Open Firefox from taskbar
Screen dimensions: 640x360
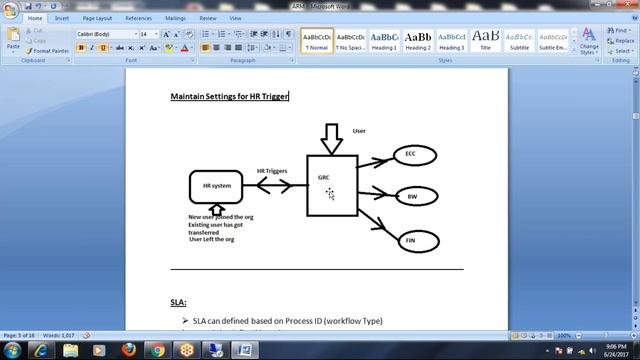tap(129, 350)
